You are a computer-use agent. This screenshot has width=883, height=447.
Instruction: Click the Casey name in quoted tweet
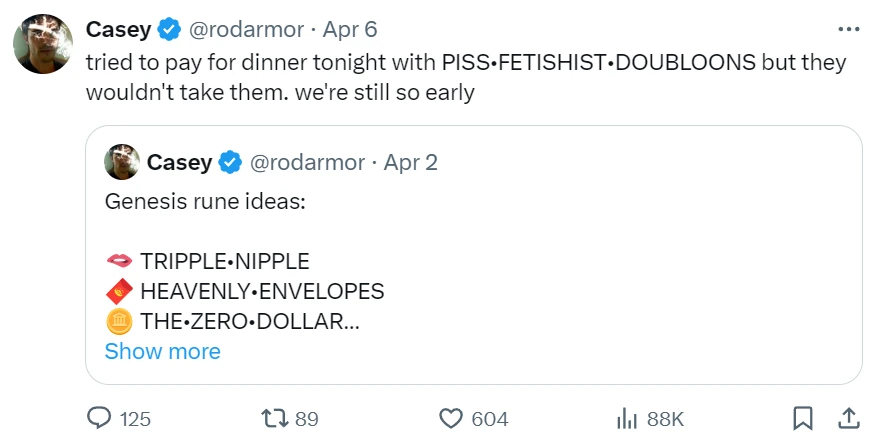tap(179, 162)
